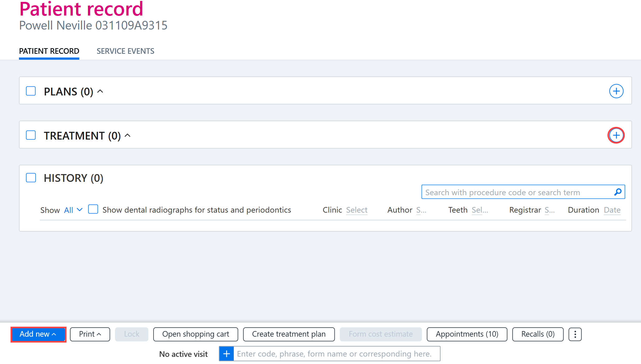The width and height of the screenshot is (641, 364).
Task: Tick the Treatment section checkbox
Action: pyautogui.click(x=31, y=135)
